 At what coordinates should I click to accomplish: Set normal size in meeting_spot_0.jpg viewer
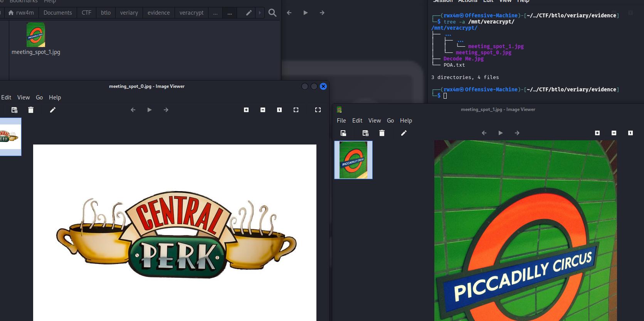pyautogui.click(x=279, y=110)
